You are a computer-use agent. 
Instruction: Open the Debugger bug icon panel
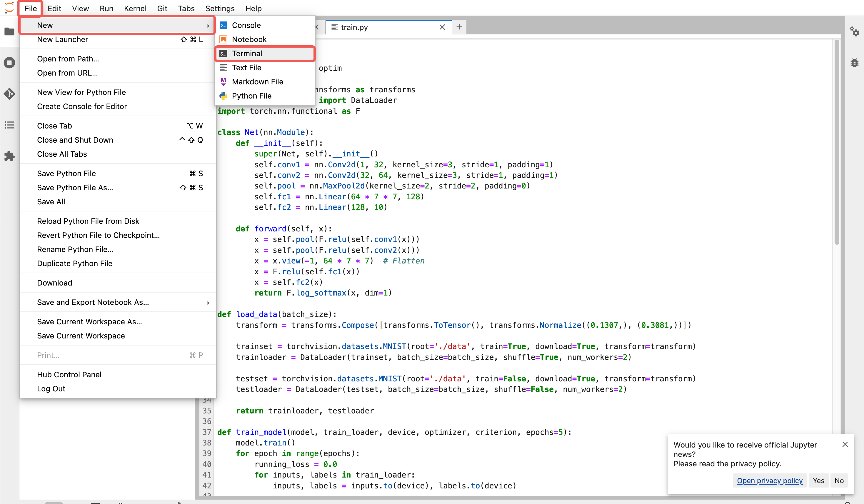(x=854, y=63)
